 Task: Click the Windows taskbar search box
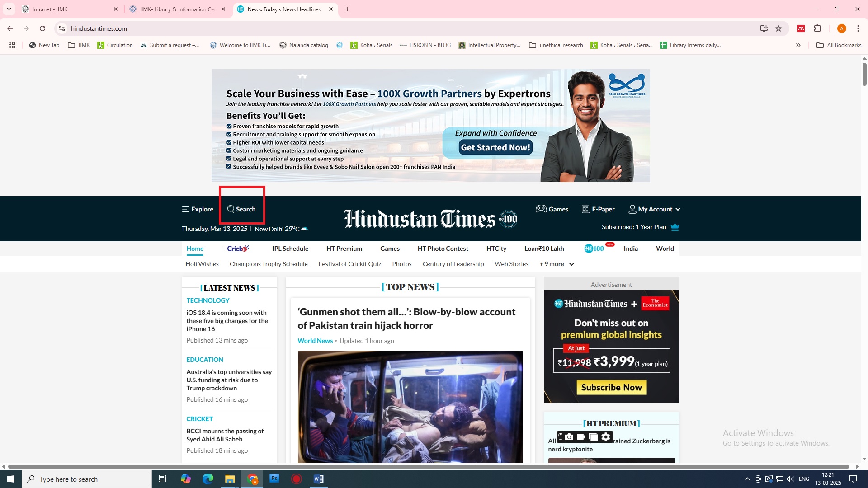point(86,479)
